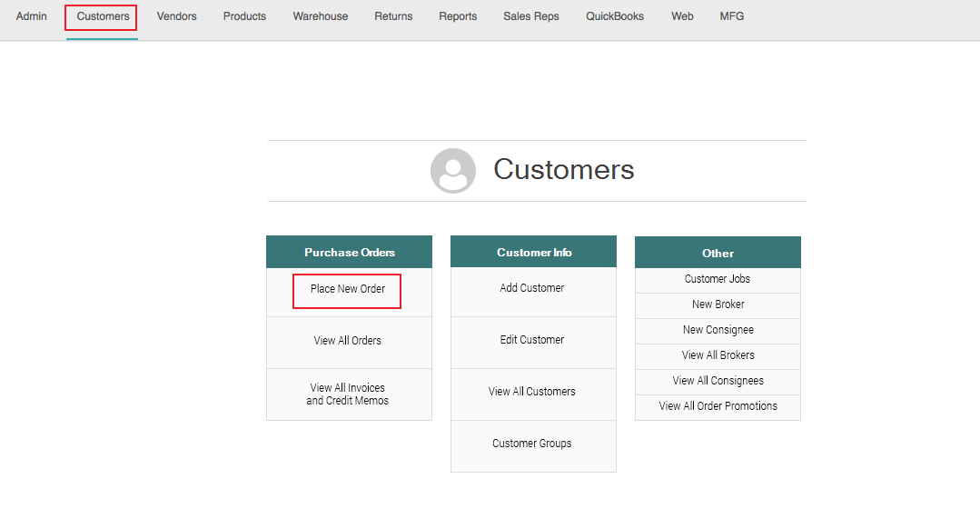
Task: Select the Returns tab
Action: [x=393, y=16]
